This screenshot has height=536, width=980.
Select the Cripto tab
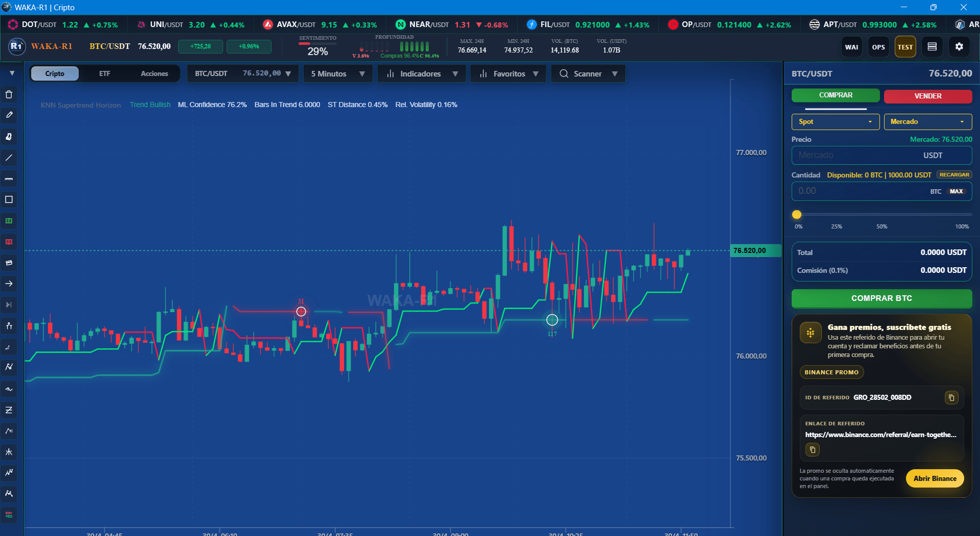coord(55,73)
